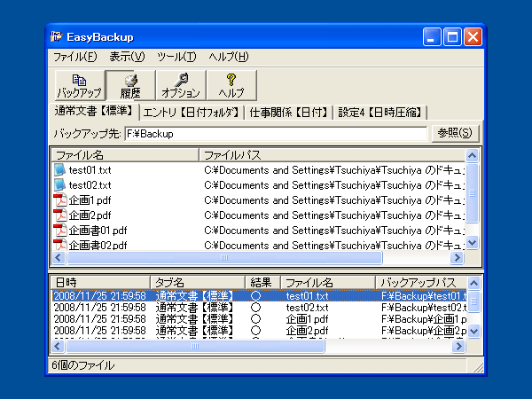Open the ヘルプ(H) menu
Image resolution: width=532 pixels, height=399 pixels.
tap(229, 57)
